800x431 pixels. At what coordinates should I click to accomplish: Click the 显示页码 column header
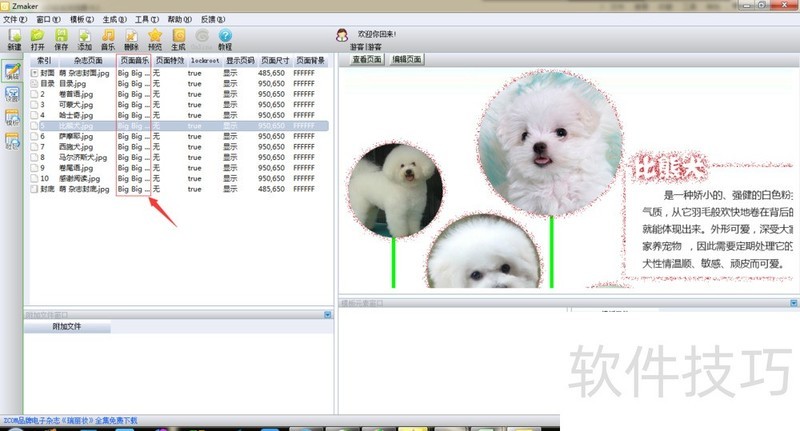(x=240, y=60)
